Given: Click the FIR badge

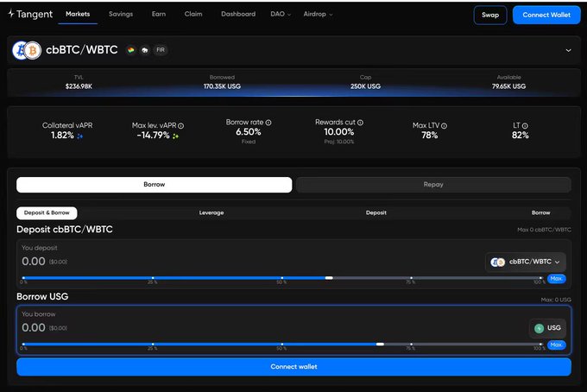Looking at the screenshot, I should point(161,50).
